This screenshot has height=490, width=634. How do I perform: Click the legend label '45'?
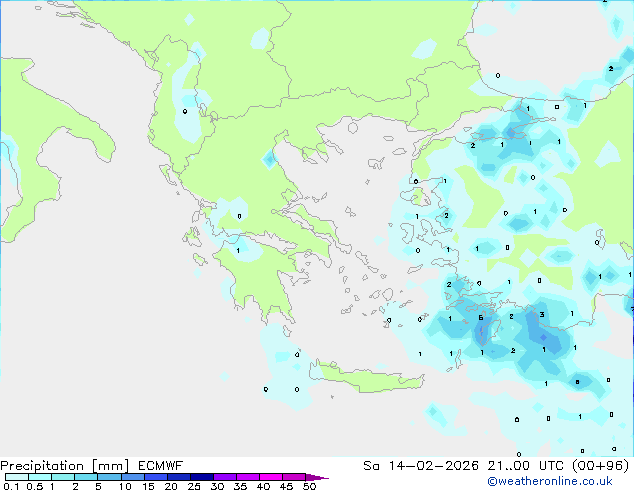click(286, 486)
